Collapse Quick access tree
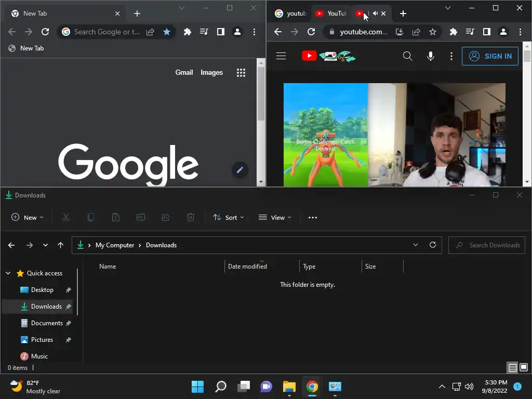Viewport: 532px width, 399px height. 8,273
